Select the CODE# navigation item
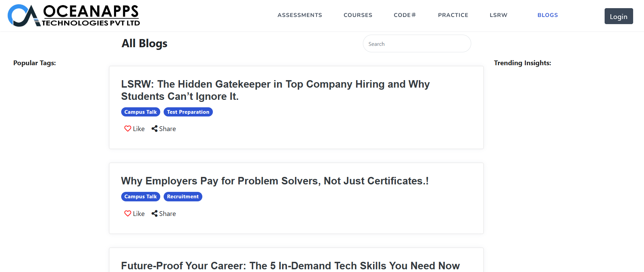The width and height of the screenshot is (644, 272). pos(404,15)
